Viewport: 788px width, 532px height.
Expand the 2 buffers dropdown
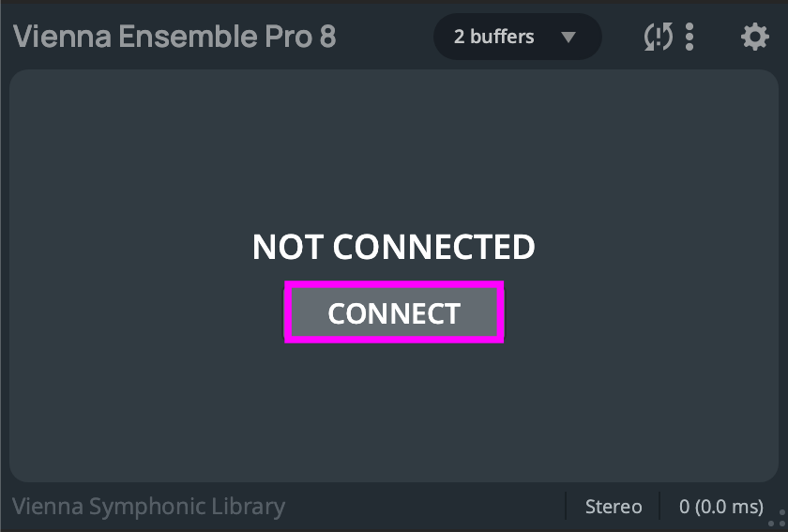click(517, 38)
